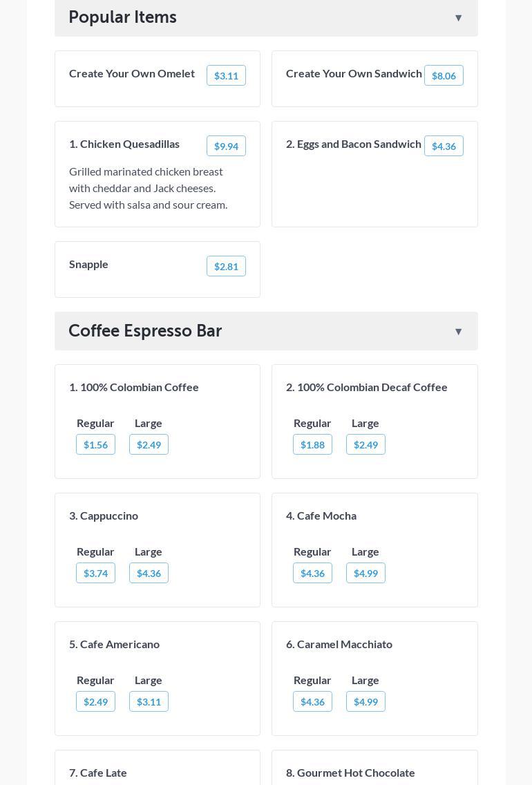The height and width of the screenshot is (785, 532).
Task: Select Large Cappuccino for $4.36
Action: click(149, 574)
